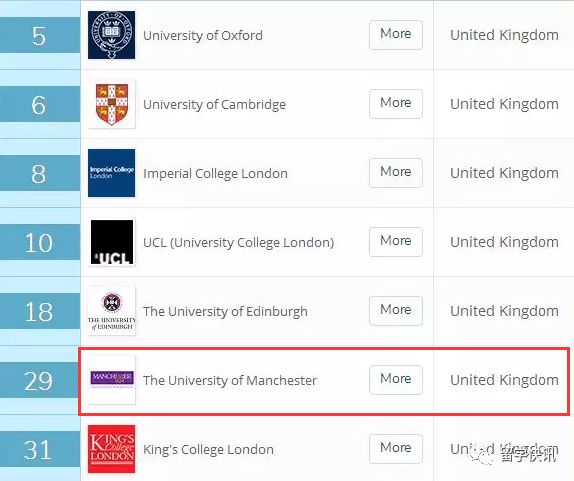Viewport: 574px width, 481px height.
Task: Open The University of Manchester name link
Action: 230,381
